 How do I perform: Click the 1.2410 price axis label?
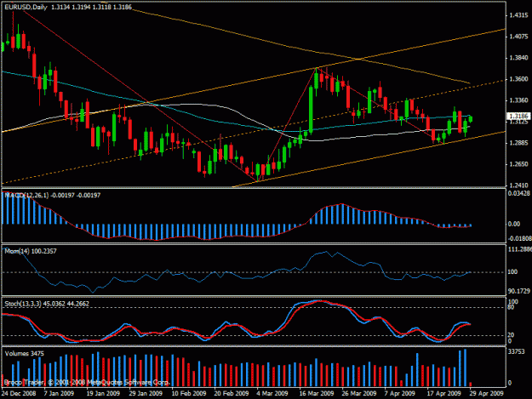pyautogui.click(x=518, y=185)
